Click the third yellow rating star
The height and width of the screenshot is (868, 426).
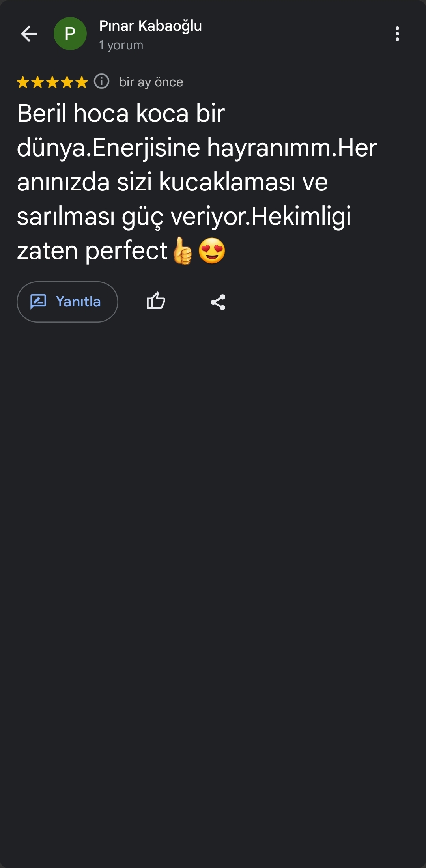[52, 82]
